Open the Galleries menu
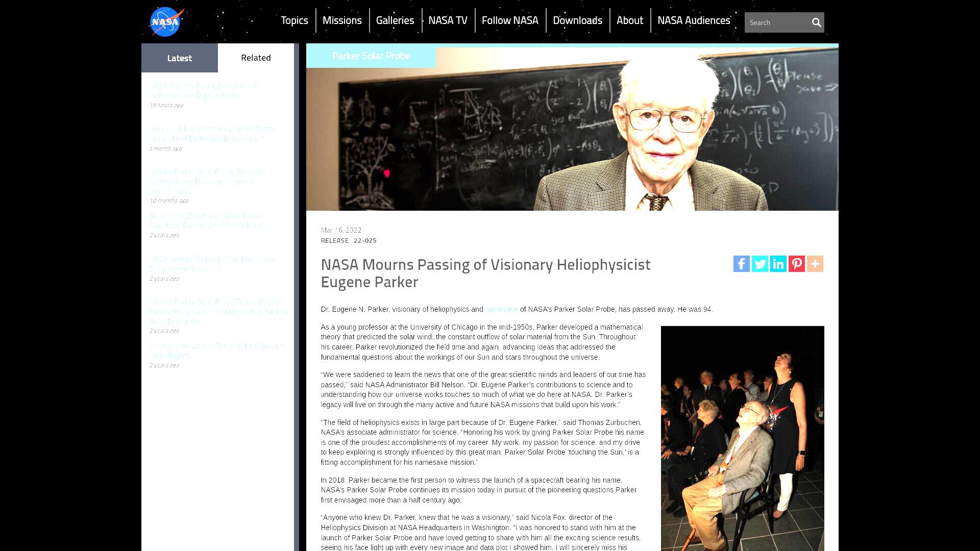The height and width of the screenshot is (551, 980). 395,20
